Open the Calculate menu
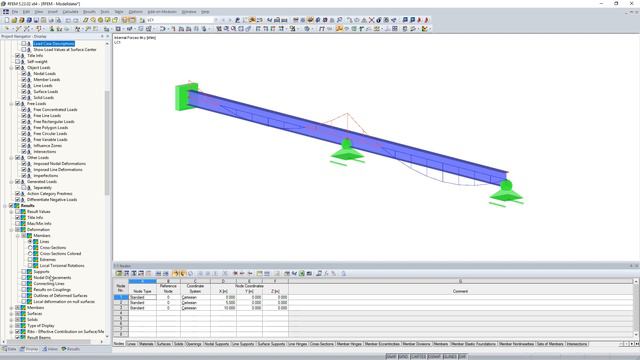640x360 pixels. click(x=70, y=12)
